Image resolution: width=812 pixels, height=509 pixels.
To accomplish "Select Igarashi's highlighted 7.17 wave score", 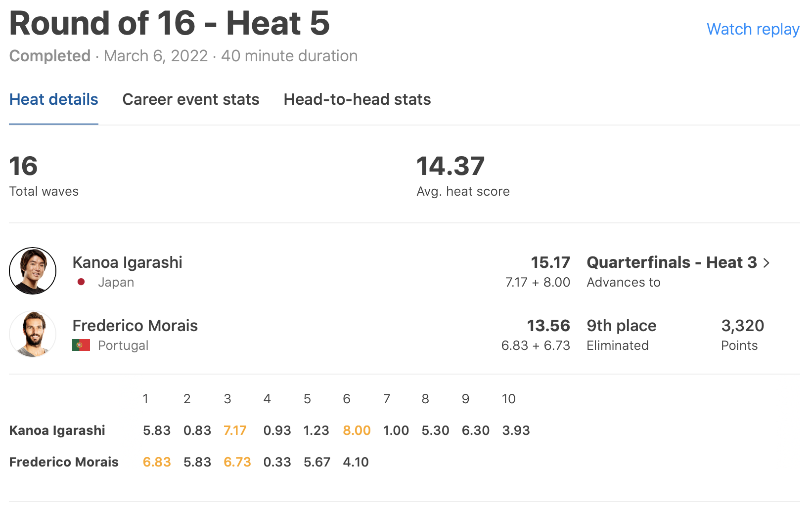I will pos(235,430).
